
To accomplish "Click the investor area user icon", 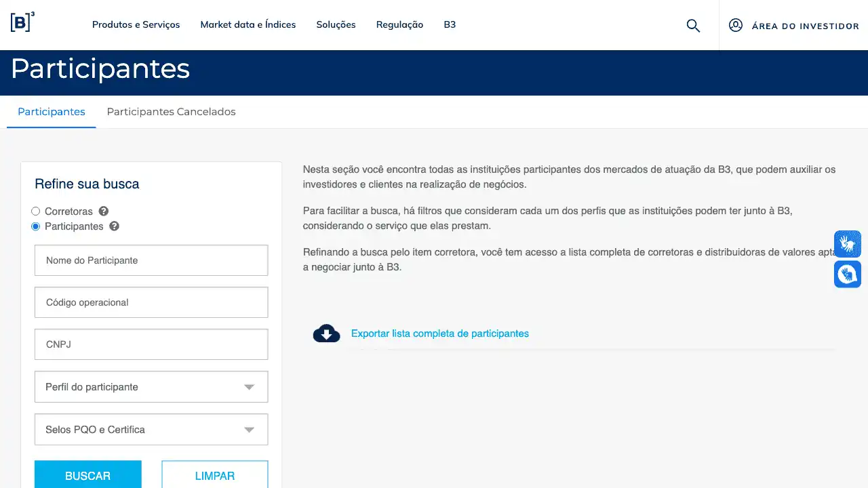I will [736, 26].
